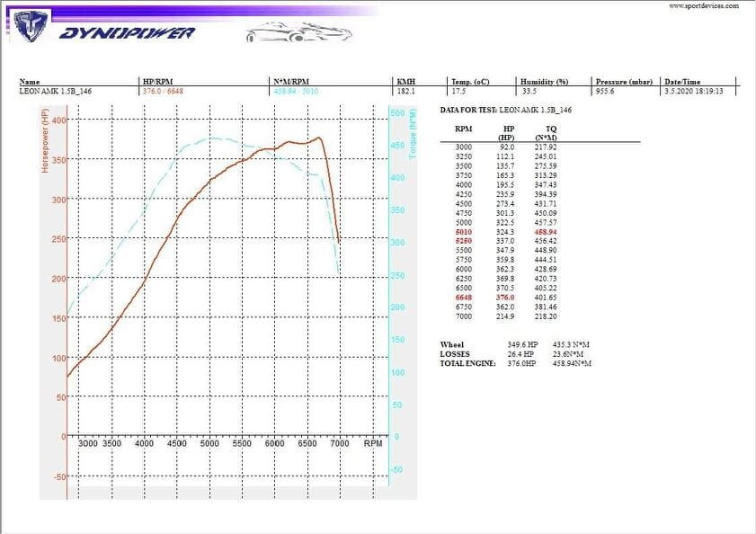Click the Dynopower shield logo icon
This screenshot has width=756, height=534.
coord(31,26)
